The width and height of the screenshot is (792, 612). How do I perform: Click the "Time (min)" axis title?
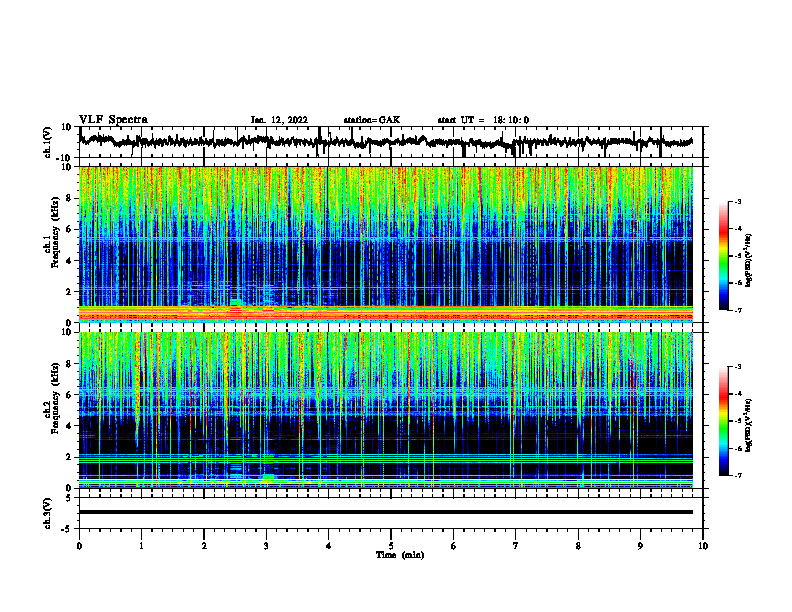click(x=400, y=555)
